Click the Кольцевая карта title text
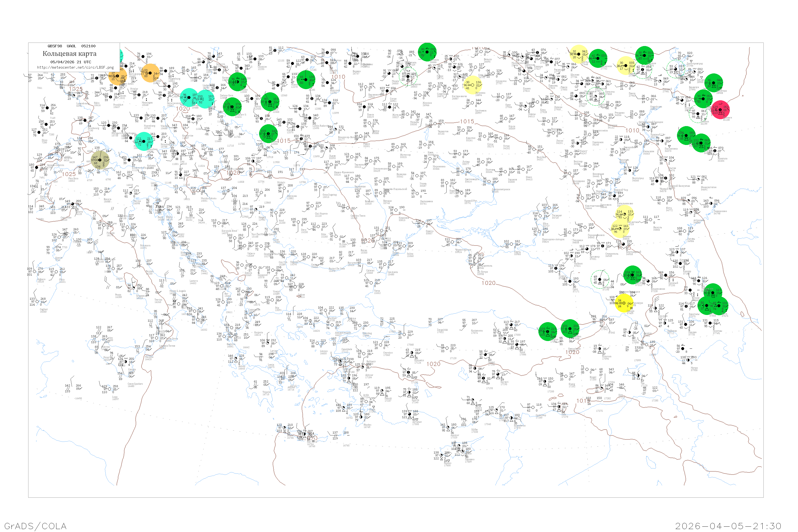This screenshot has width=798, height=532. 69,54
